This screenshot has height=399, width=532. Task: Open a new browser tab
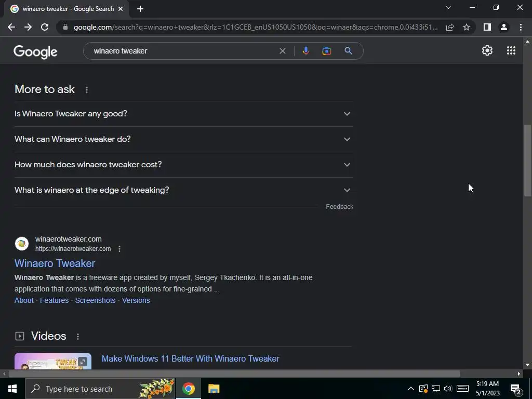tap(140, 9)
